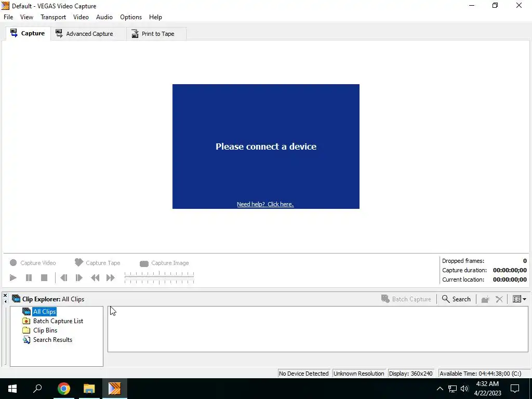Click the VEGAS Video Capture taskbar icon
This screenshot has height=399, width=532.
tap(114, 389)
